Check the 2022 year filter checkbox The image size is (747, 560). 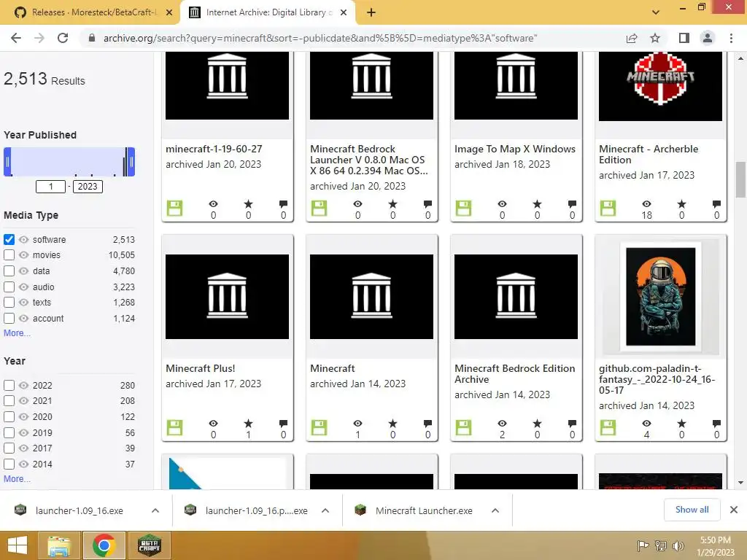point(9,385)
